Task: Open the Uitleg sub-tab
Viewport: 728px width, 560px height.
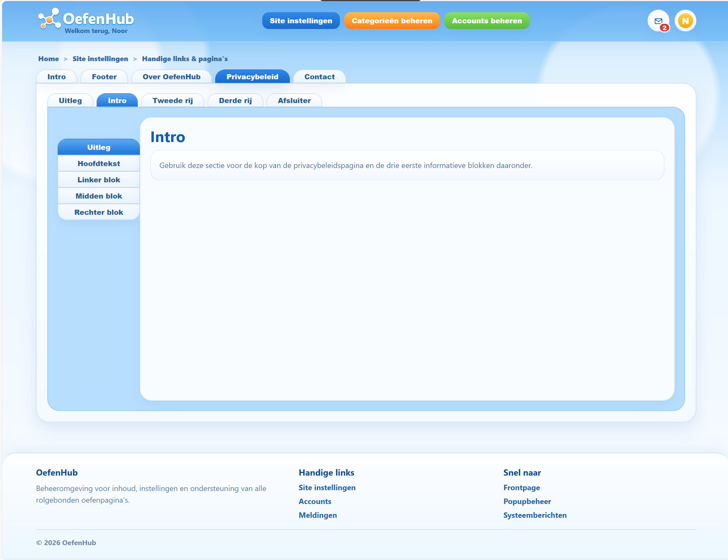Action: click(x=70, y=100)
